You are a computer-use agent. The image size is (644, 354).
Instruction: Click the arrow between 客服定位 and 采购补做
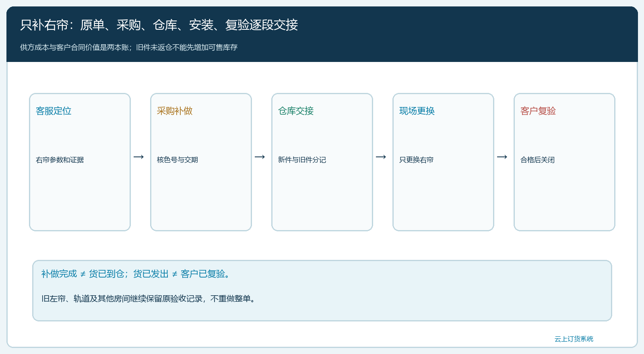click(x=138, y=157)
